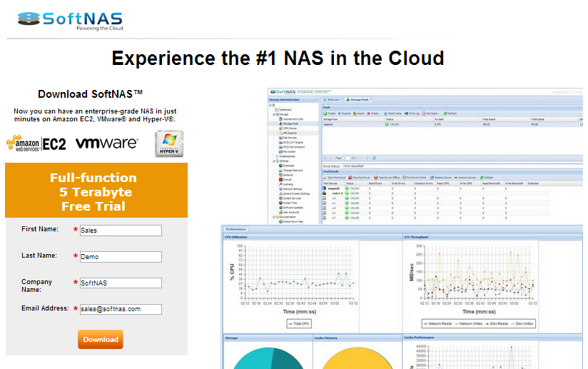Collapse the Settings tree node

[273, 161]
